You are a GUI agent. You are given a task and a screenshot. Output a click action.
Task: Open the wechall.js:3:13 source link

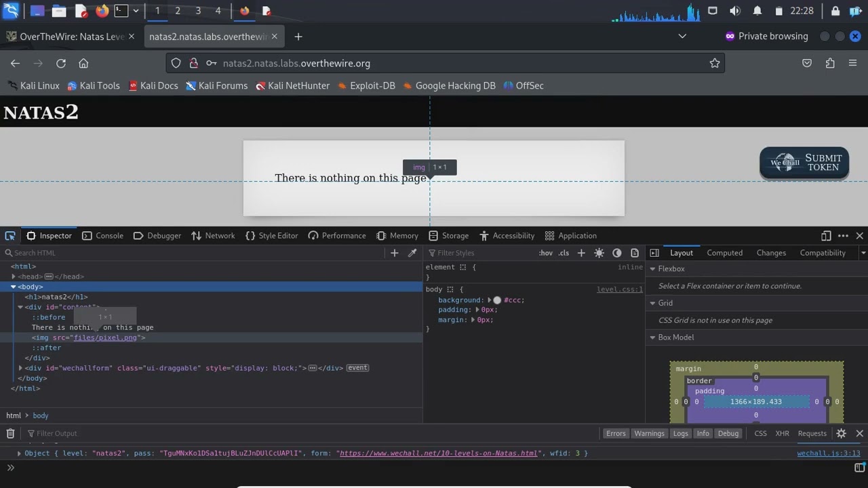[829, 453]
